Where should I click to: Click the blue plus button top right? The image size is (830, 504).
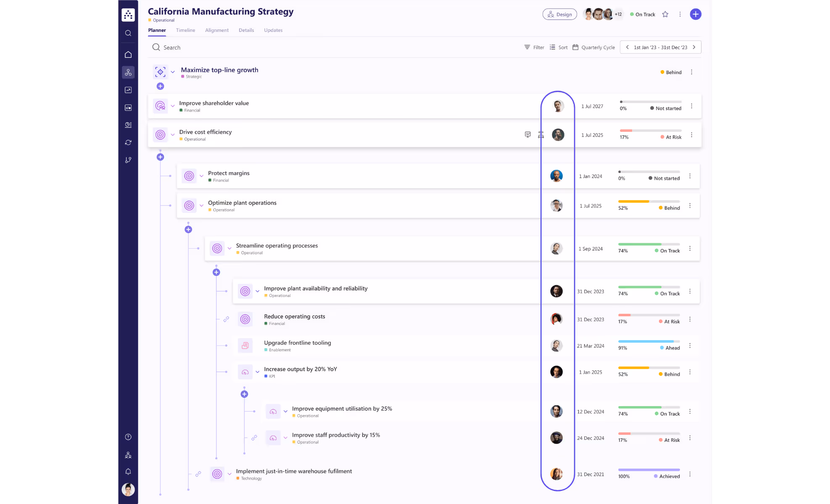coord(696,14)
